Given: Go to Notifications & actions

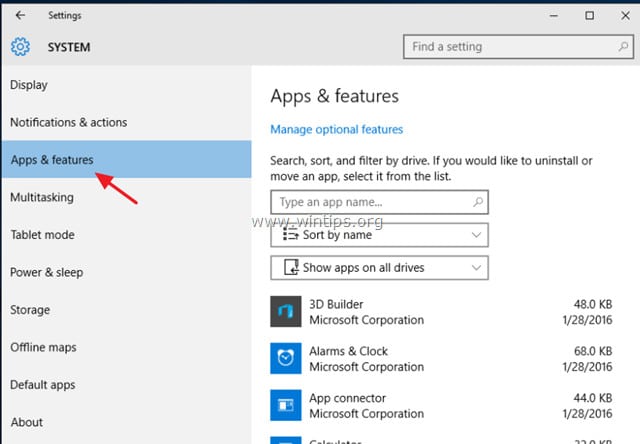Looking at the screenshot, I should pyautogui.click(x=127, y=122).
